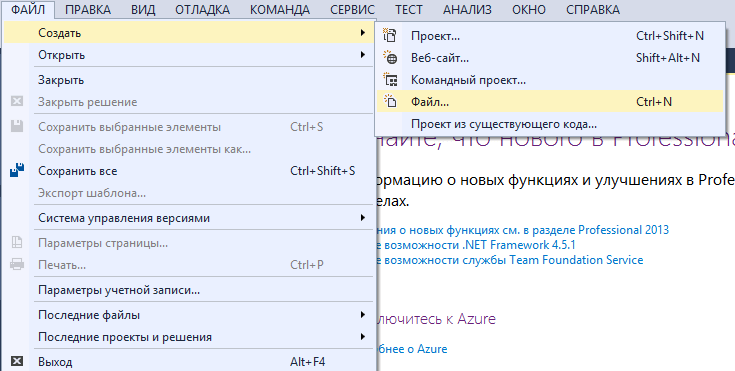735x371 pixels.
Task: Choose Проект... in Создать submenu
Action: [x=550, y=36]
